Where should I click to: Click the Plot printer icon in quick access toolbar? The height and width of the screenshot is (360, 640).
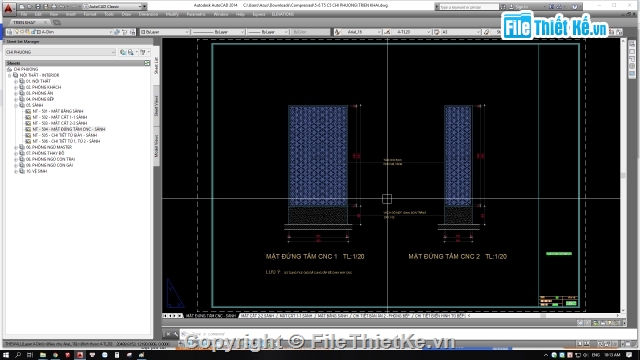(x=53, y=7)
